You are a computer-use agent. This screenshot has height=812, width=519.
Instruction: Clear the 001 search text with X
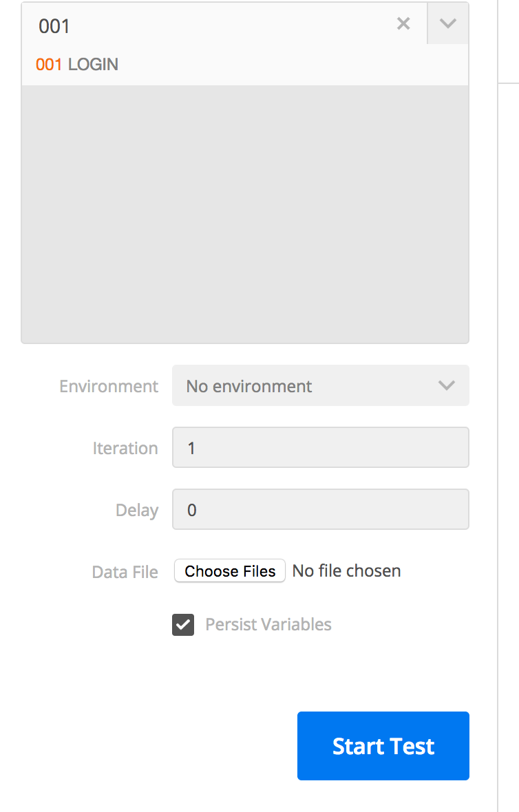coord(403,24)
